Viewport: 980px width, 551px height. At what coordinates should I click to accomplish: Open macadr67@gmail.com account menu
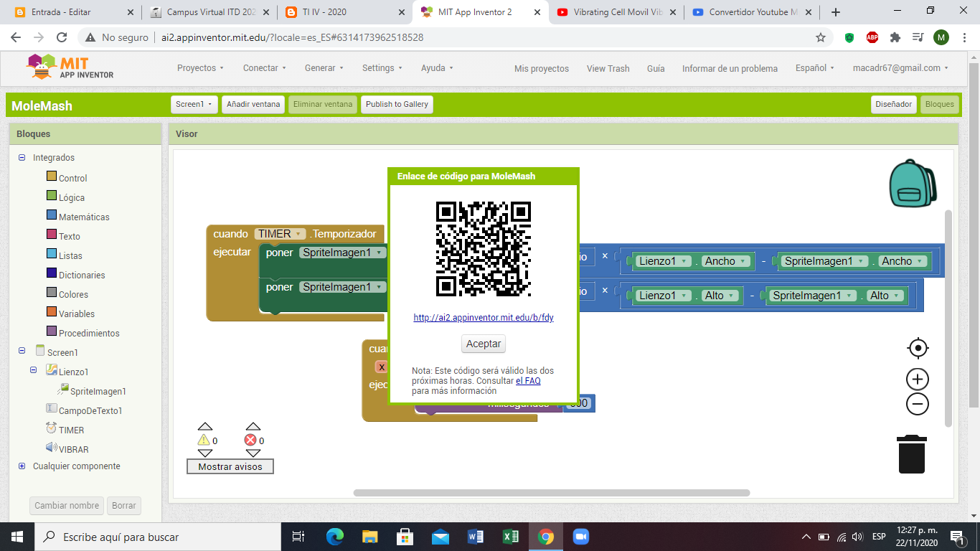pyautogui.click(x=900, y=68)
